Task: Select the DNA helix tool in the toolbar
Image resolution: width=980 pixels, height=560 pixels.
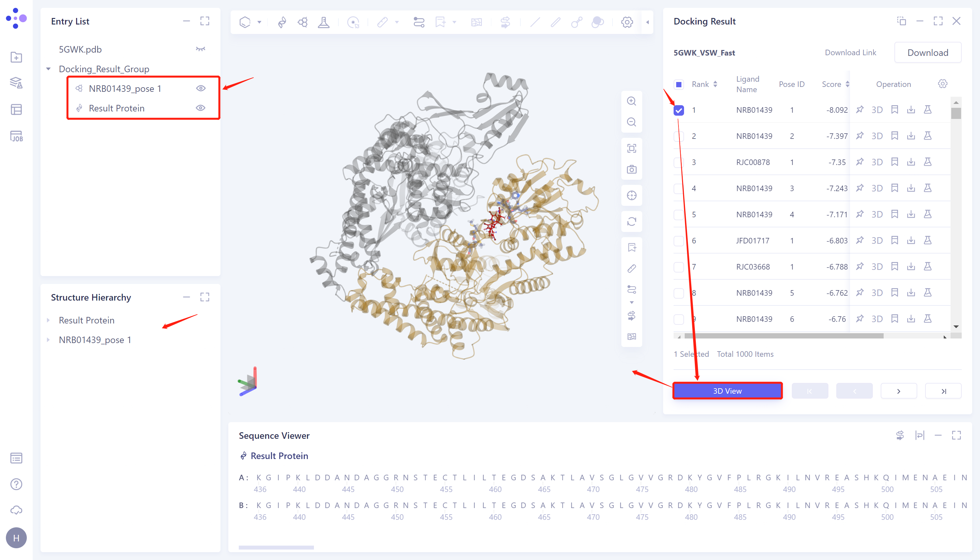Action: [x=282, y=22]
